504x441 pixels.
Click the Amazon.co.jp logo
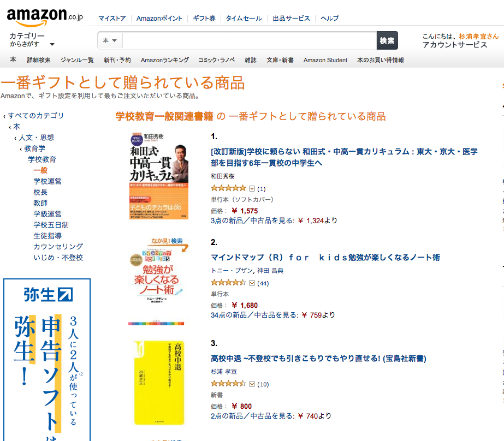(45, 17)
